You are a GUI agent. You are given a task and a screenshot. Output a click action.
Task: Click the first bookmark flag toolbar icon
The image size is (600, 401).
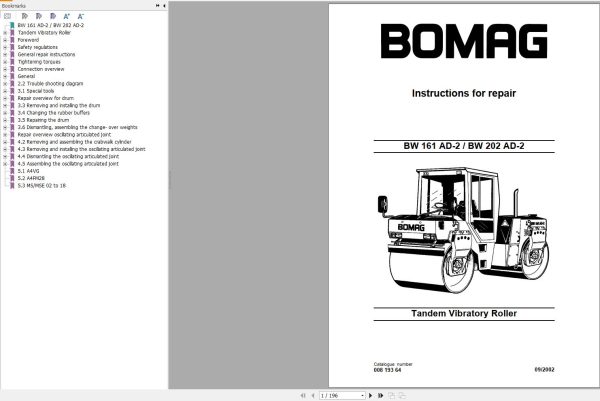25,16
